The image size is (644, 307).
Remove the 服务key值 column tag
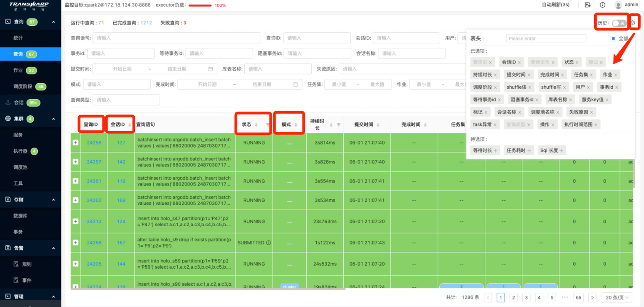[x=607, y=100]
